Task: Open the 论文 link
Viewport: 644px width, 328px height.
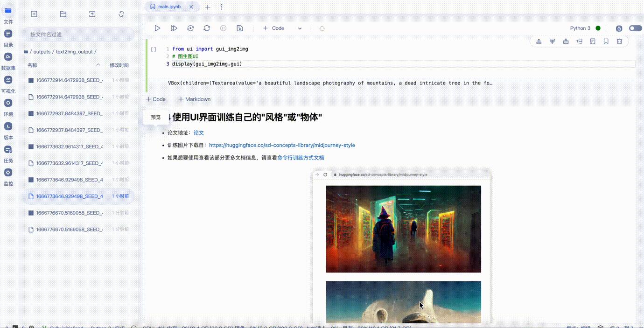Action: [199, 133]
